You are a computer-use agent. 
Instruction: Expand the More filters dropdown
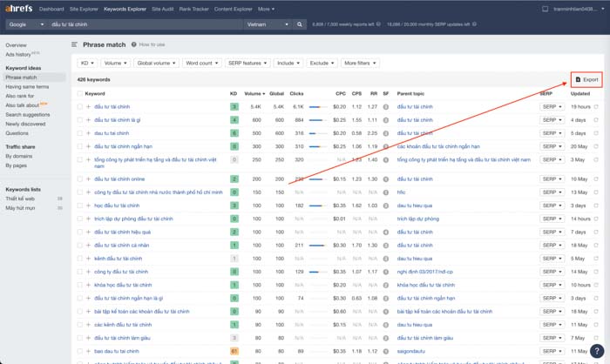(360, 63)
